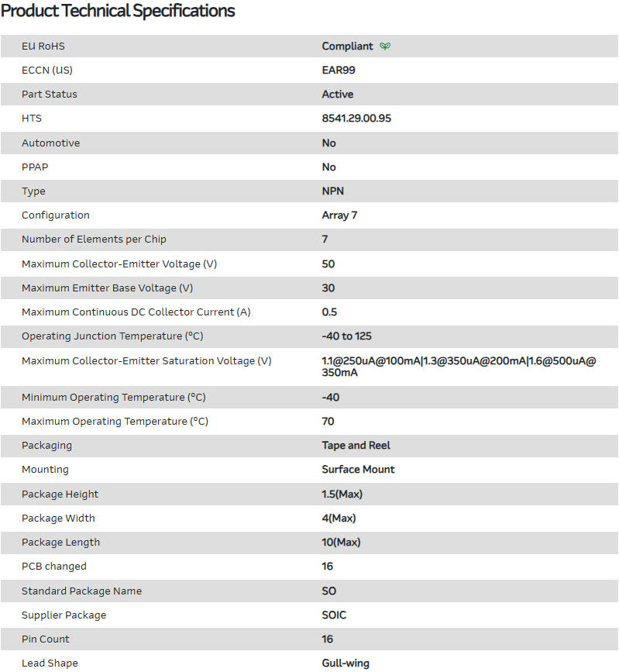619x672 pixels.
Task: Select the Surface Mount mounting value
Action: tap(358, 470)
